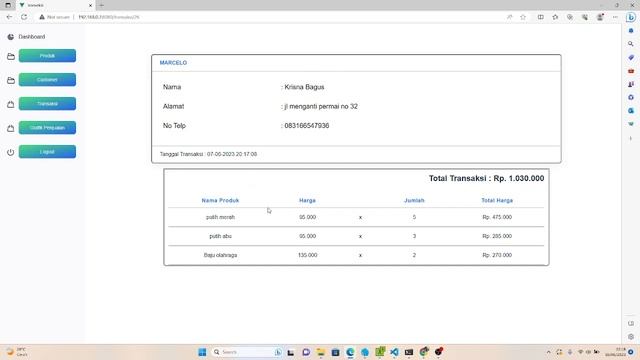This screenshot has height=360, width=640.
Task: Click Total Transaksi Rp. 1.030.000 text
Action: [x=486, y=178]
